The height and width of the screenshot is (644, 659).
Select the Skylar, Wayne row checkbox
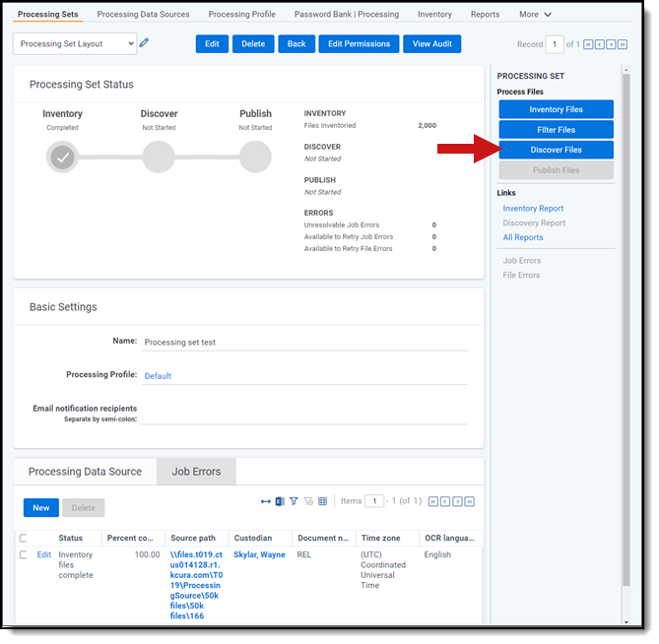pos(24,555)
